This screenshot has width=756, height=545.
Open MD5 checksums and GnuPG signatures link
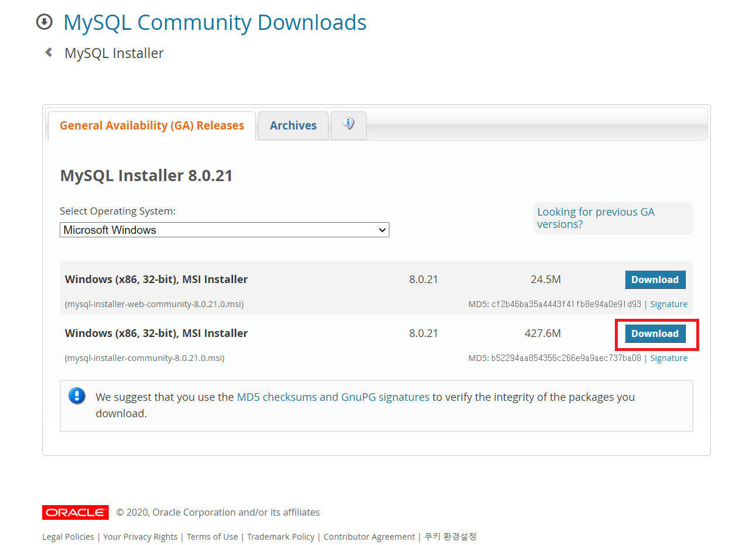pyautogui.click(x=333, y=397)
